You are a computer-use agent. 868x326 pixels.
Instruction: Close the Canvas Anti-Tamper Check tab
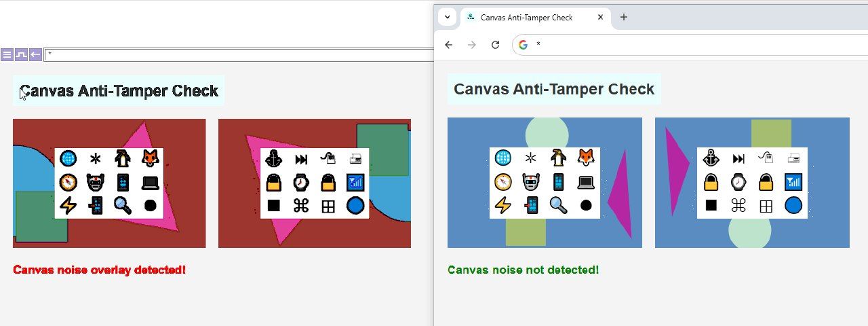tap(600, 18)
